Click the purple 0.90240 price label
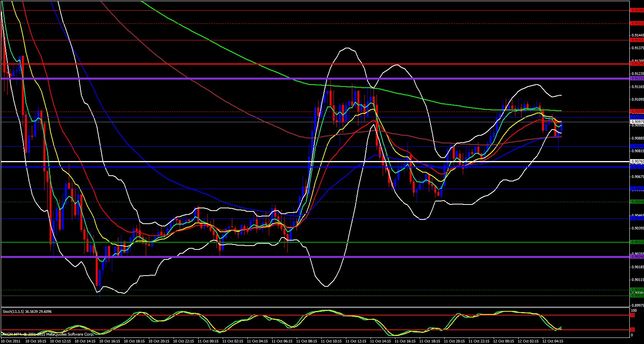The height and width of the screenshot is (344, 644). (637, 257)
